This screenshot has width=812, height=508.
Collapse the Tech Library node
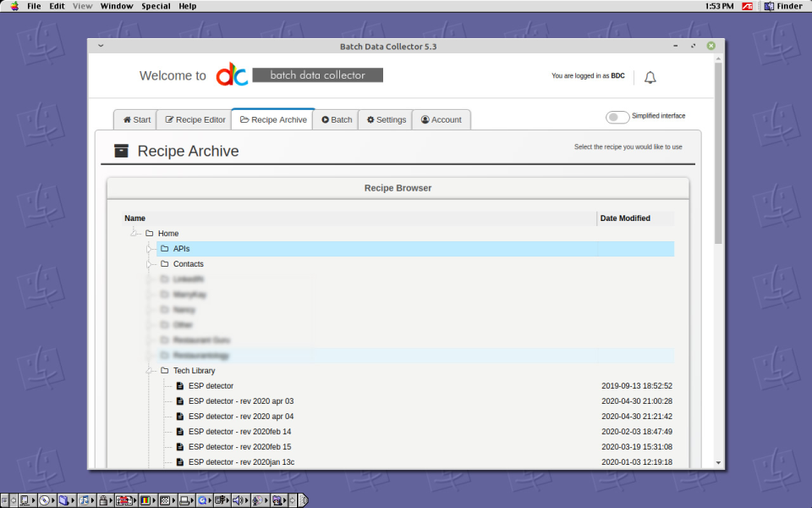(150, 370)
